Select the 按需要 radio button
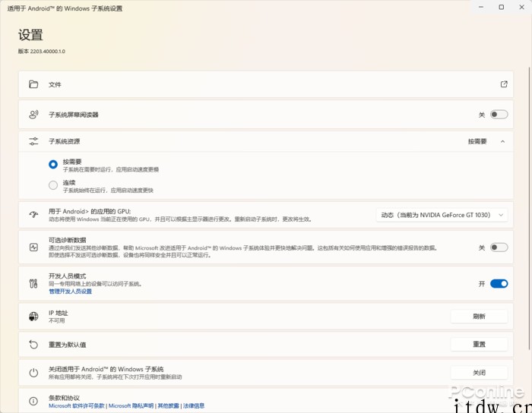 click(53, 164)
